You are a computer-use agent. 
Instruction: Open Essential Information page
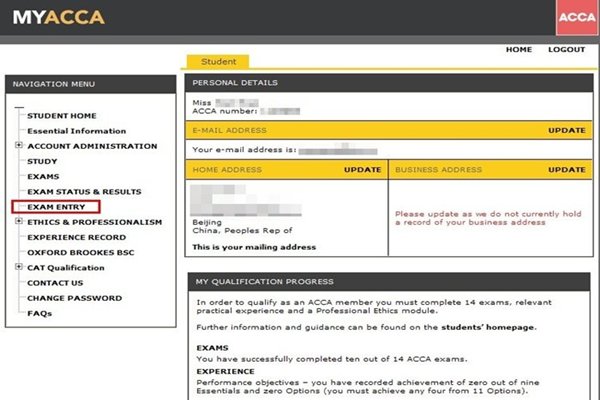click(76, 131)
